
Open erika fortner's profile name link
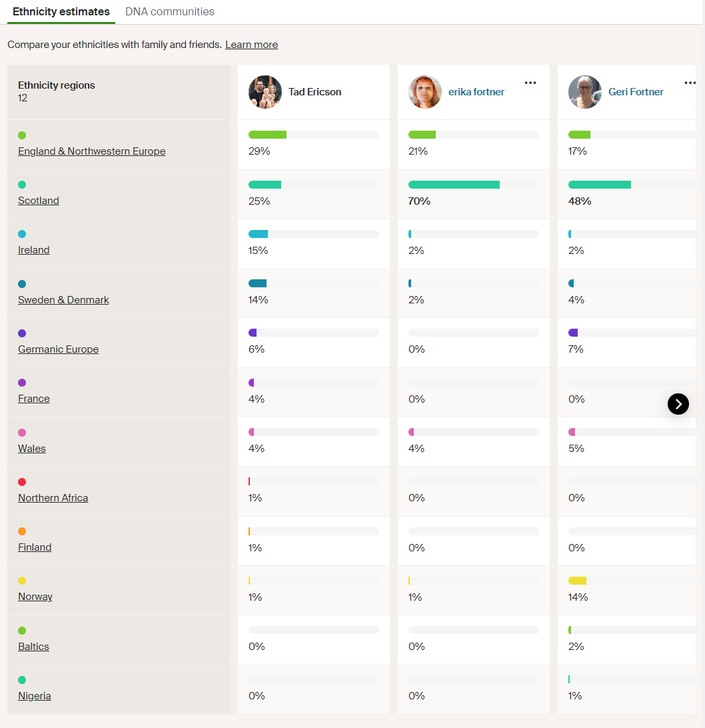(476, 92)
